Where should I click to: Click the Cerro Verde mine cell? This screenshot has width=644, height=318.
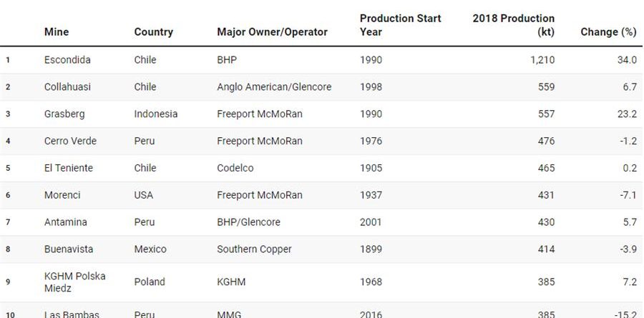tap(70, 141)
